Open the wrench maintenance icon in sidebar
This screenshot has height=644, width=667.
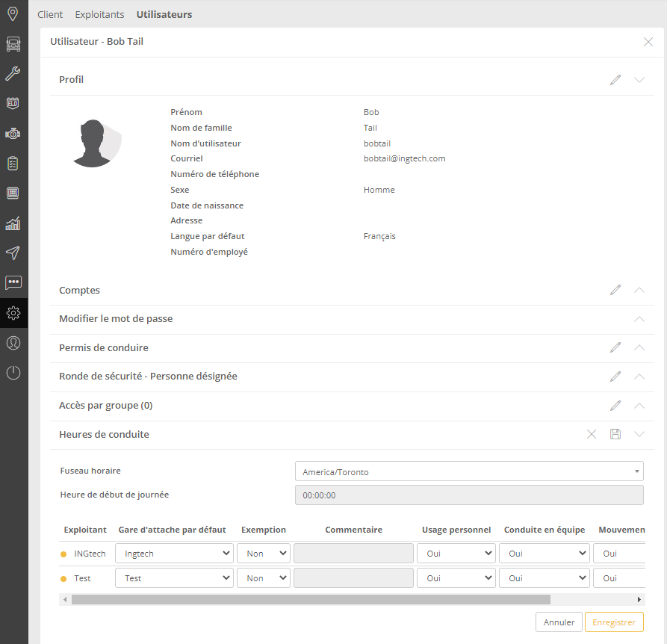pos(13,74)
